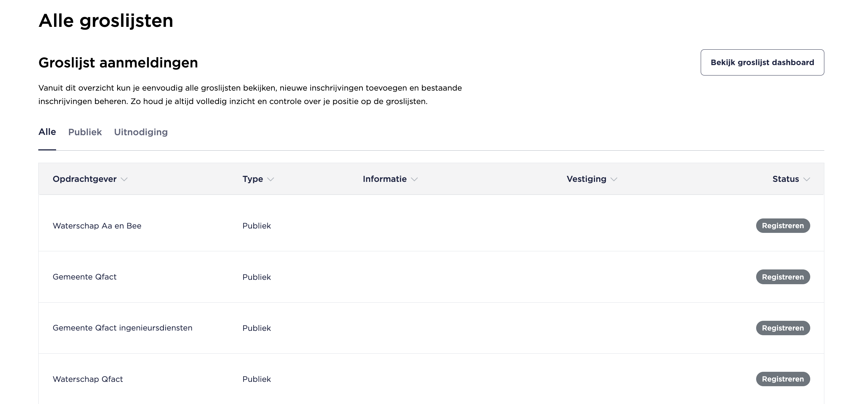This screenshot has height=404, width=868.
Task: Select the Waterschap Aa en Bee name
Action: [97, 226]
